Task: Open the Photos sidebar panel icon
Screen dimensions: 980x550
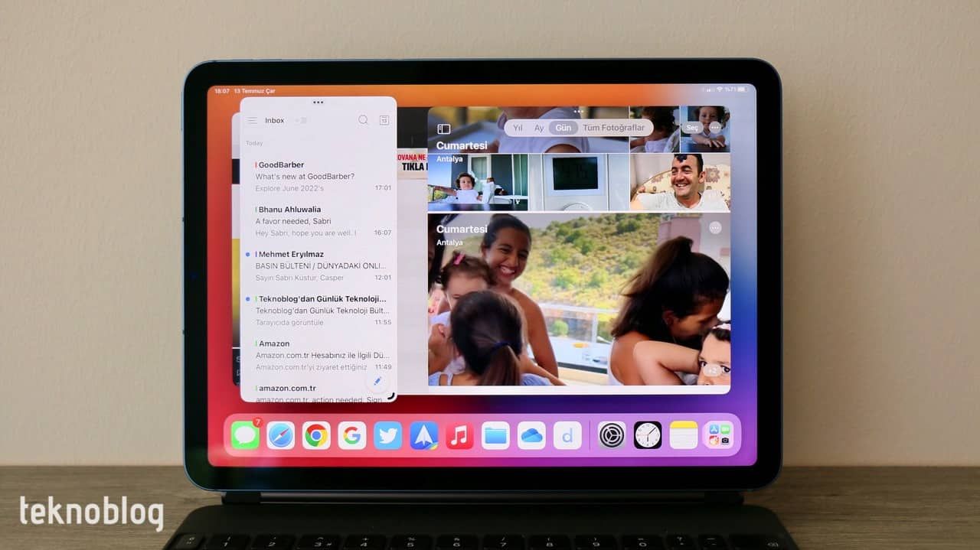Action: (445, 129)
